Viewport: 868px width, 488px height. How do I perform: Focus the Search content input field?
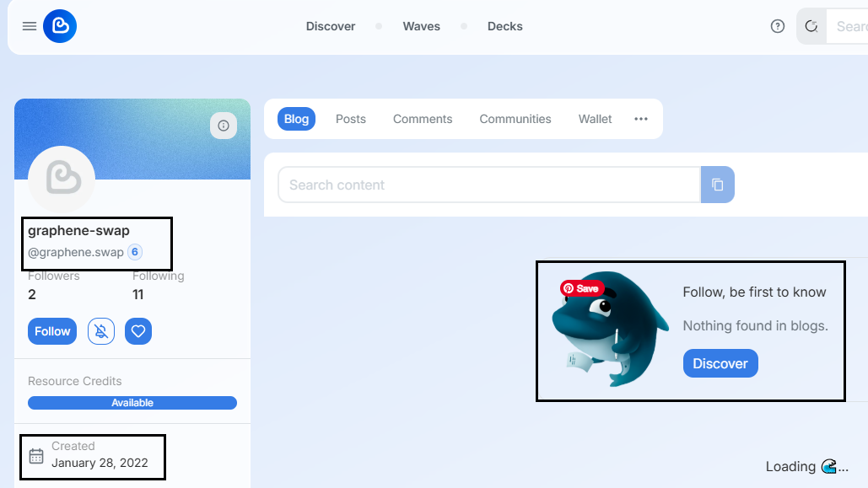489,185
